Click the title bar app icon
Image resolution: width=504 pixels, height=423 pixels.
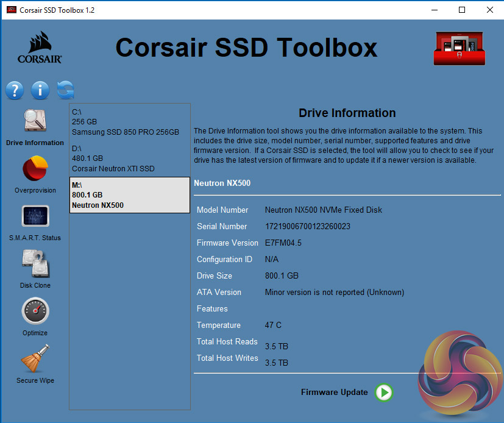tap(11, 10)
